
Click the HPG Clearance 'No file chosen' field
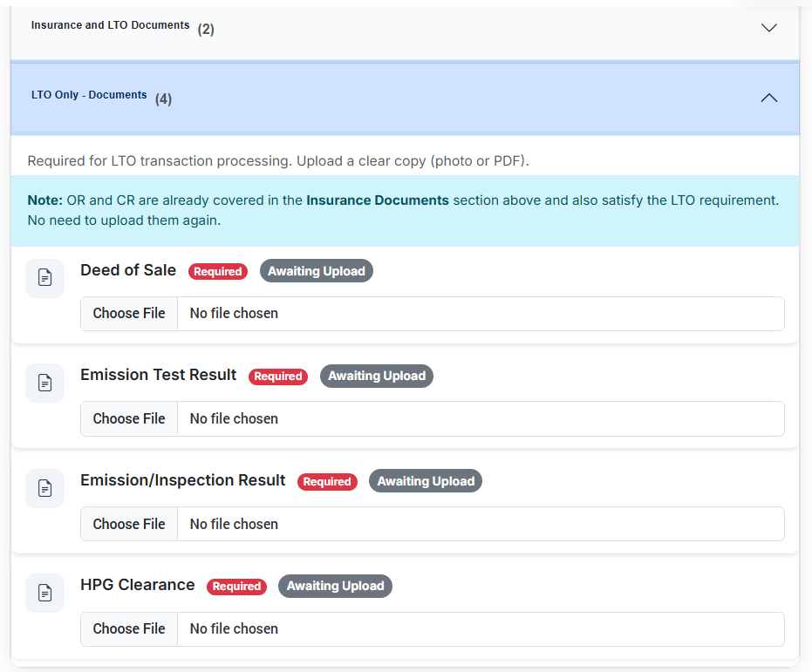pyautogui.click(x=480, y=628)
